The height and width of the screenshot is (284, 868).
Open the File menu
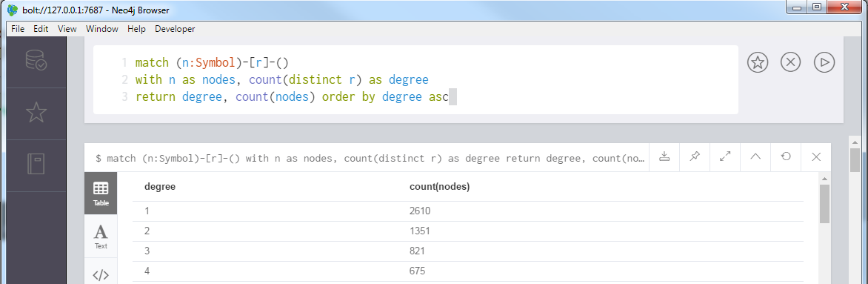(x=18, y=29)
